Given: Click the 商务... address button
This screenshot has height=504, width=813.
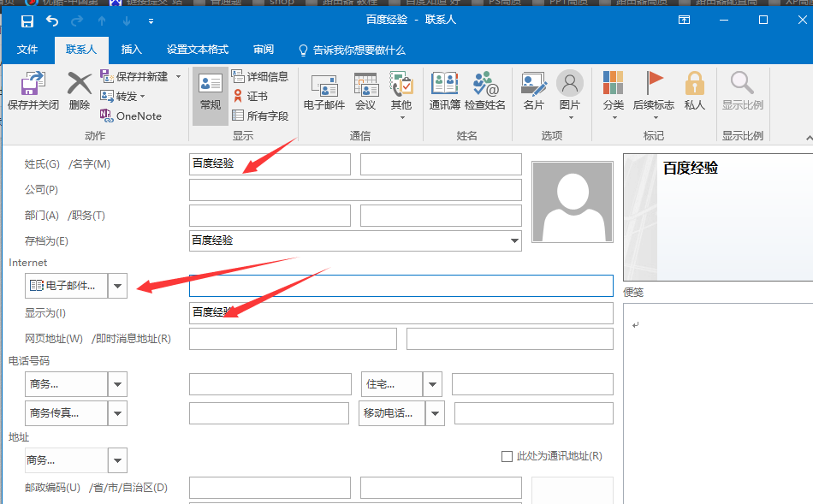Looking at the screenshot, I should (66, 460).
